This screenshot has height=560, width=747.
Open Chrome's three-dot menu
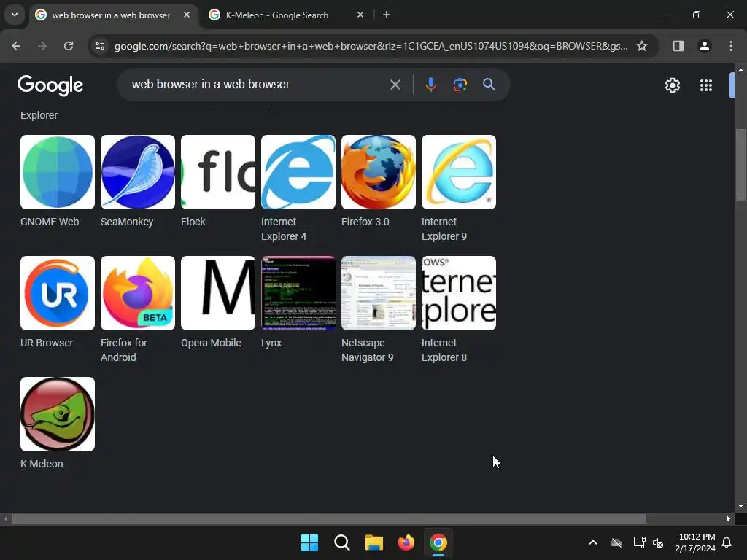[731, 46]
